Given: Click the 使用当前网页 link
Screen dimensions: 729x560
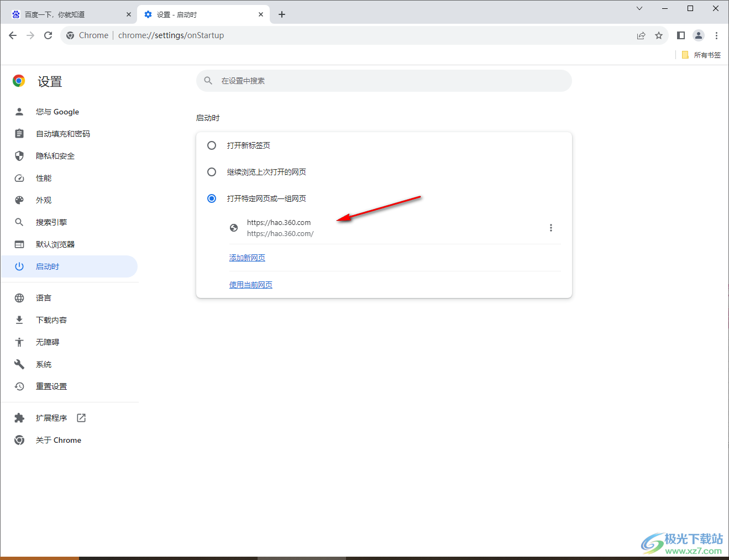Looking at the screenshot, I should [251, 285].
